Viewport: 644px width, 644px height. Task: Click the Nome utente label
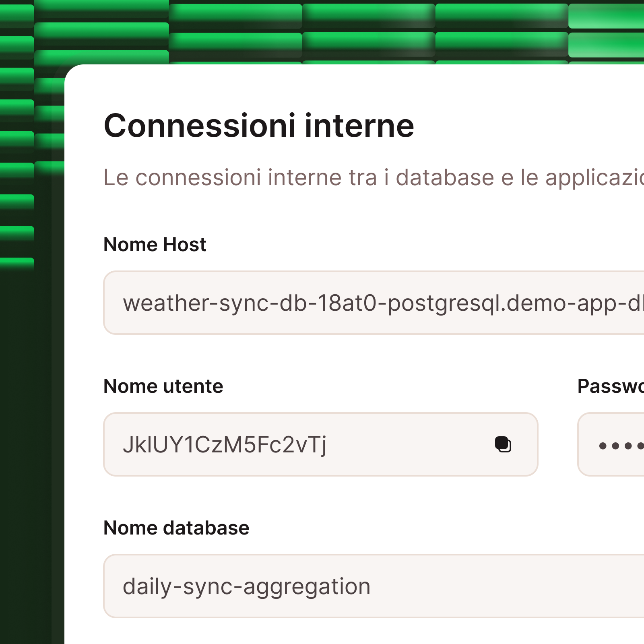pyautogui.click(x=163, y=386)
